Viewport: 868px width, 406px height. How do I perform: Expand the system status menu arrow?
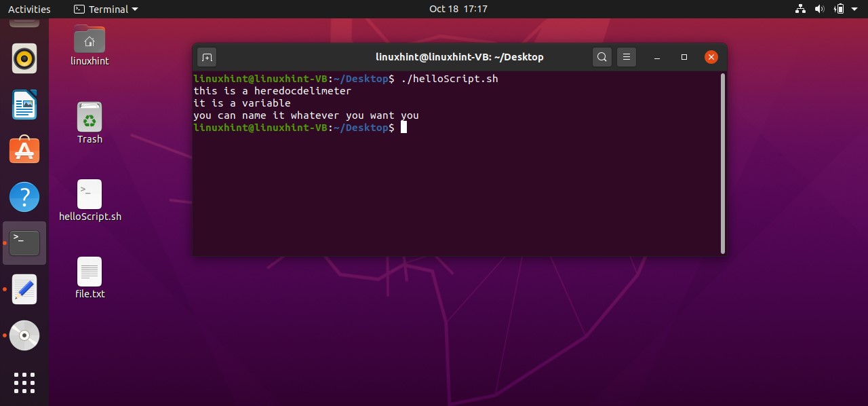pos(856,9)
